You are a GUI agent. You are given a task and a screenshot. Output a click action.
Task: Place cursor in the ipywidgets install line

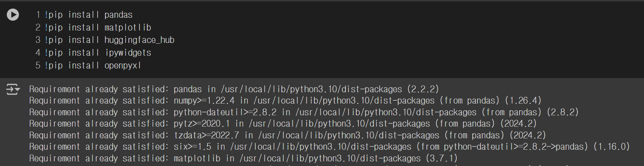point(98,53)
